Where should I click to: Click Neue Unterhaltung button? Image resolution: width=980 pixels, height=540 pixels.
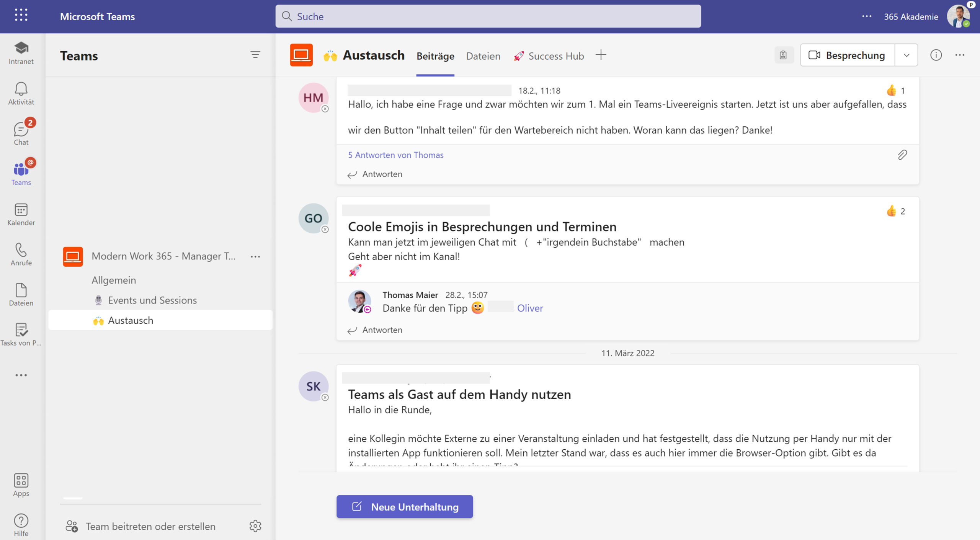tap(404, 506)
